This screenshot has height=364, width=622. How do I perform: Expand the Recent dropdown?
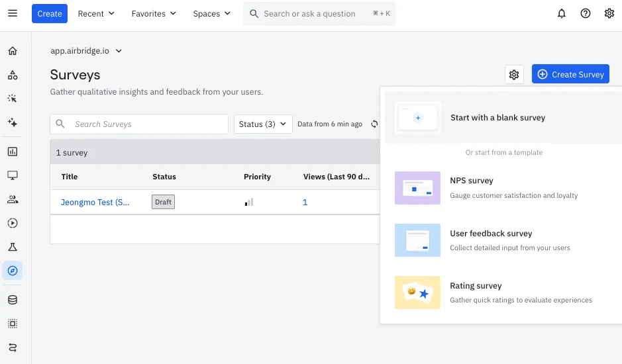96,13
